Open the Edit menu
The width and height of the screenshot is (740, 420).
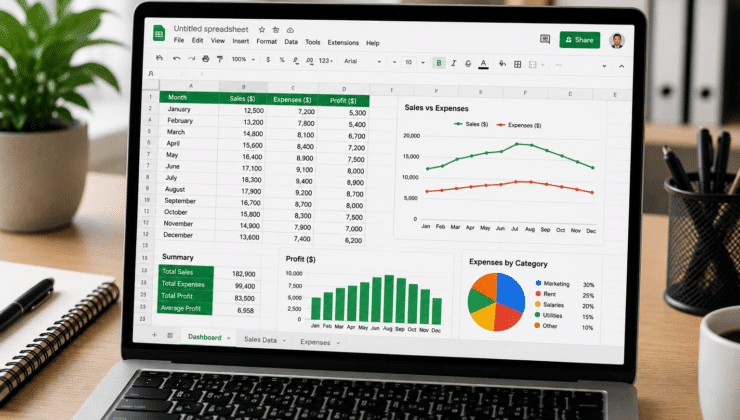[197, 41]
